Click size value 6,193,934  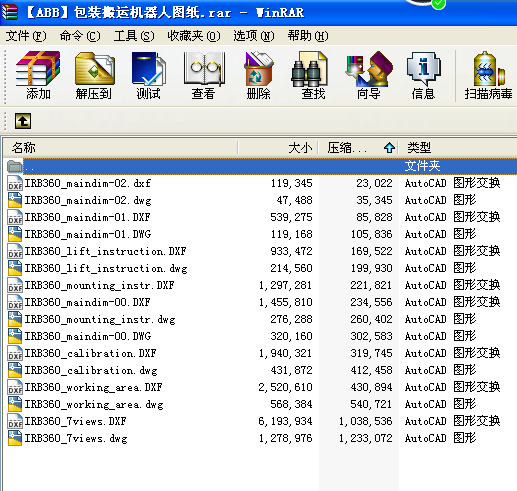(285, 421)
